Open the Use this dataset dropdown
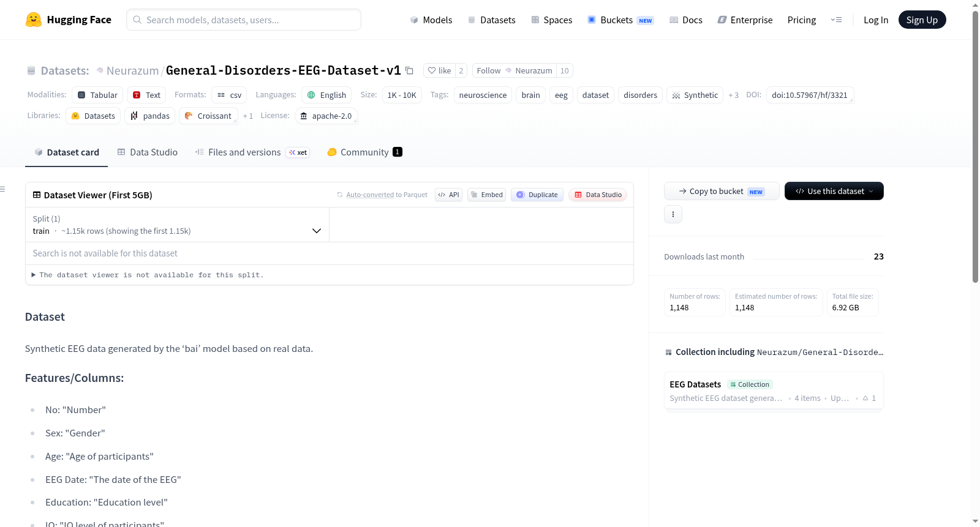The image size is (980, 527). coord(834,191)
